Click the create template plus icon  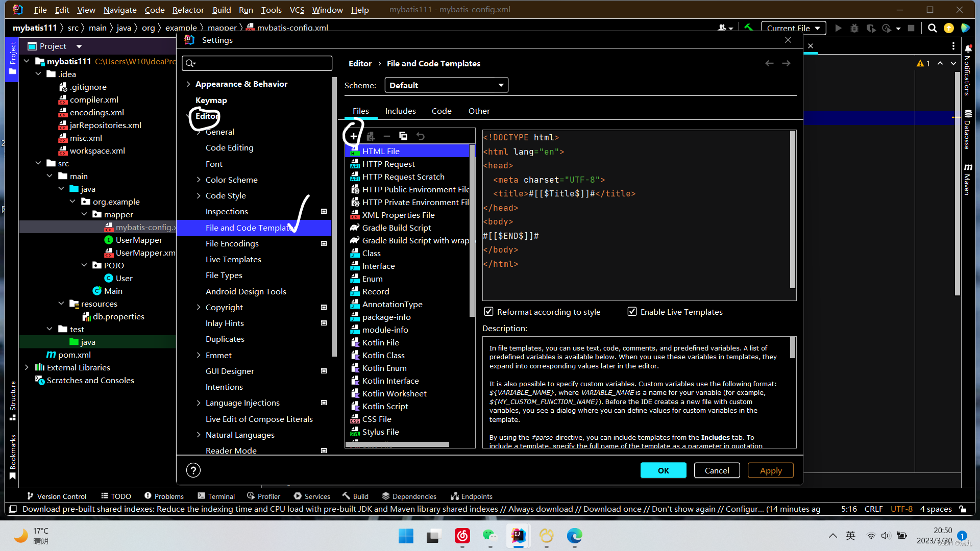tap(353, 136)
